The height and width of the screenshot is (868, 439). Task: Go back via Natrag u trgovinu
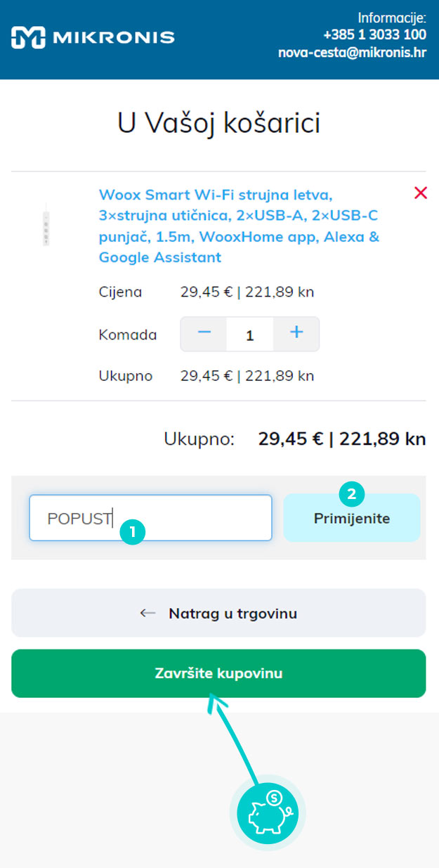[218, 613]
